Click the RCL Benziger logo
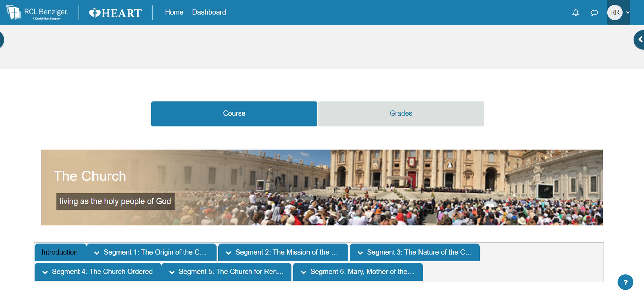The image size is (644, 292). click(37, 12)
